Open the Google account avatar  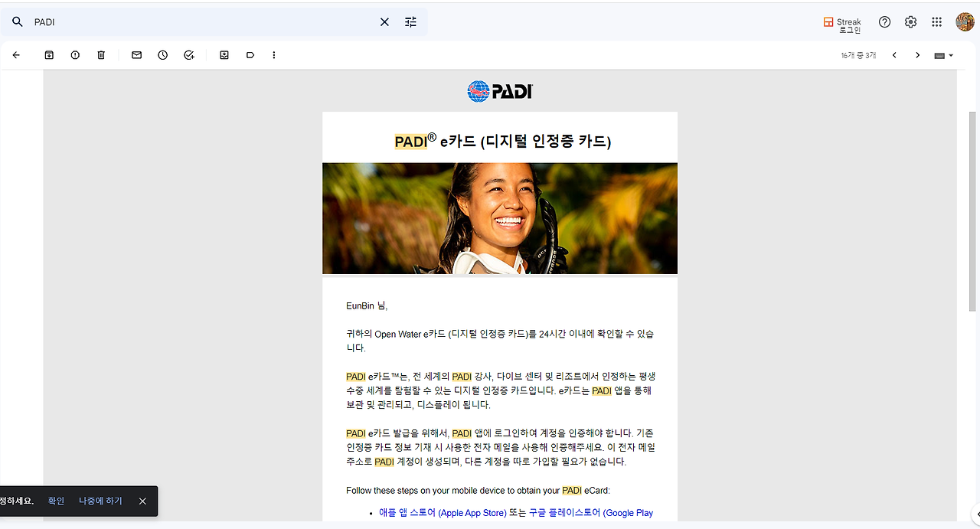965,22
